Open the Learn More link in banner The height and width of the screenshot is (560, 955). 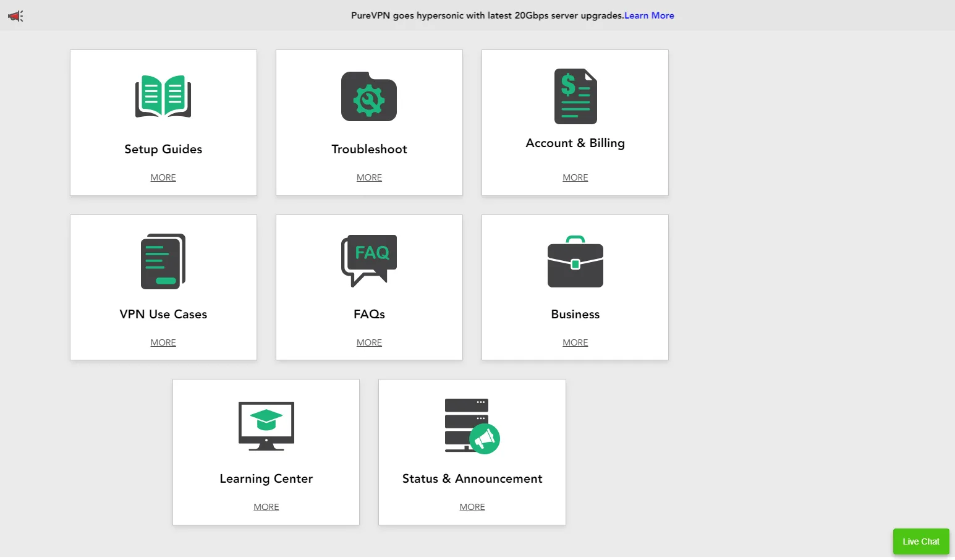click(x=649, y=15)
